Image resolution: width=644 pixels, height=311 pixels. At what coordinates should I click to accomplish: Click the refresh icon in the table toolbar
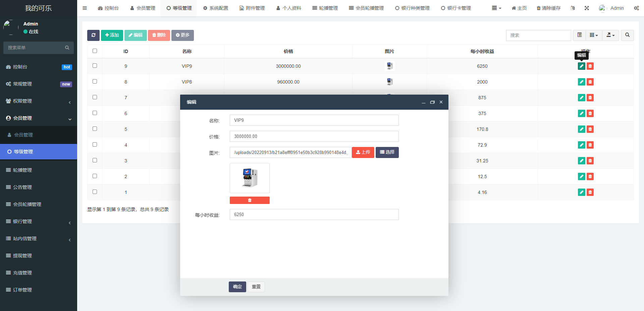tap(93, 35)
